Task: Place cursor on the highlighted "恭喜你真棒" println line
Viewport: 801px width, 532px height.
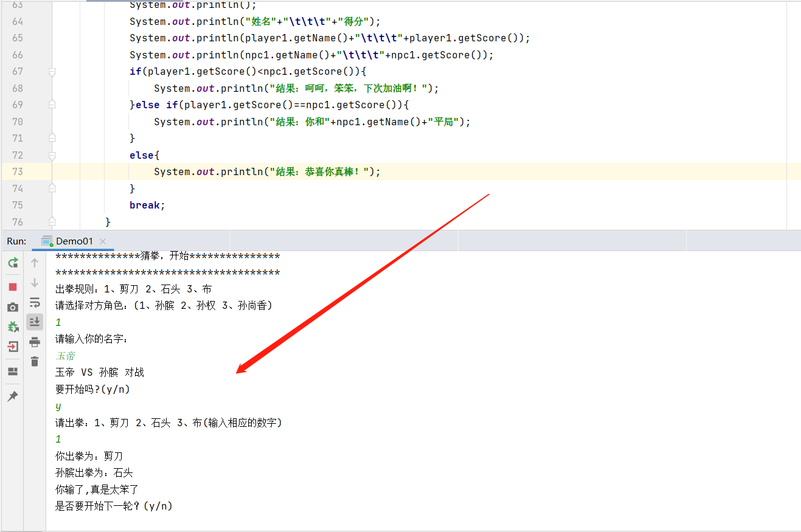Action: tap(267, 171)
